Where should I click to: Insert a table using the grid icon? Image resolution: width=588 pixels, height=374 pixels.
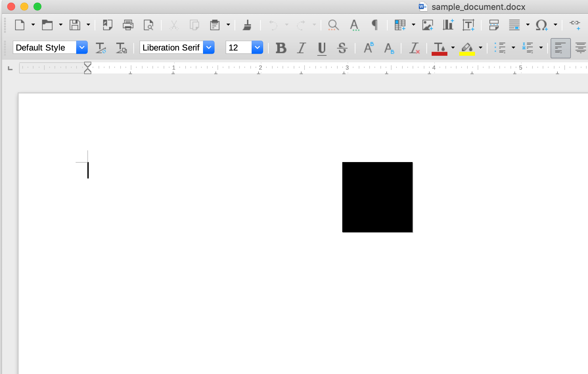pos(400,25)
